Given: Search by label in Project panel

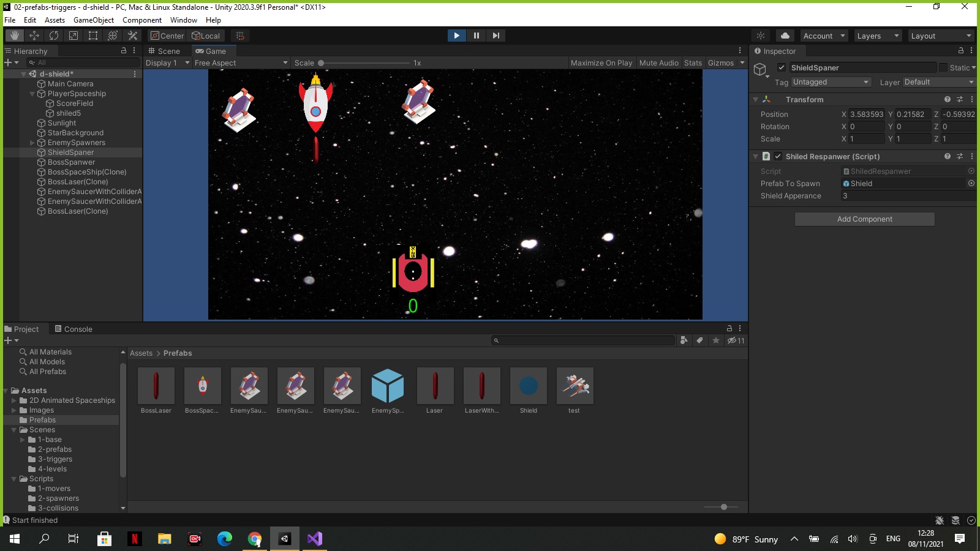Looking at the screenshot, I should (x=699, y=340).
